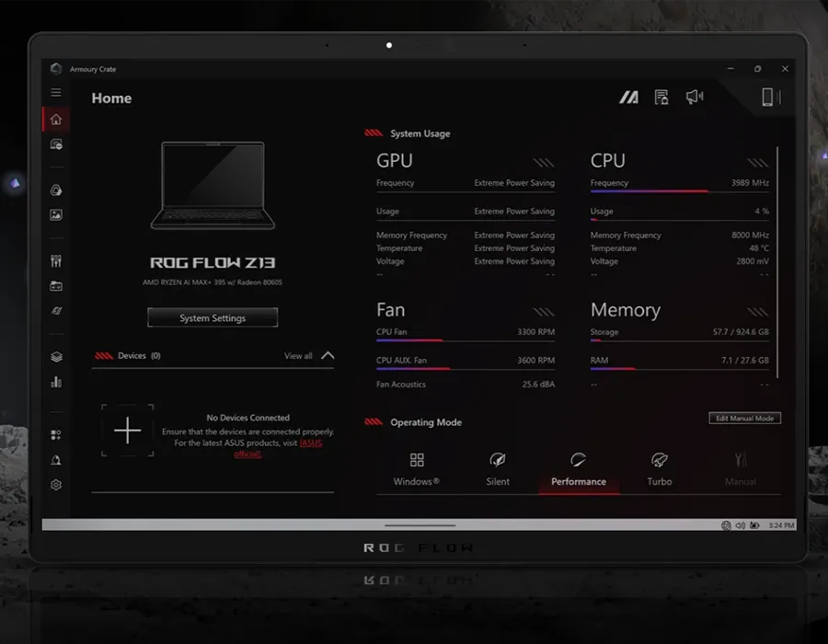Click the AMD RYZEN AI MAX+ 395 text
This screenshot has width=828, height=644.
tap(213, 282)
